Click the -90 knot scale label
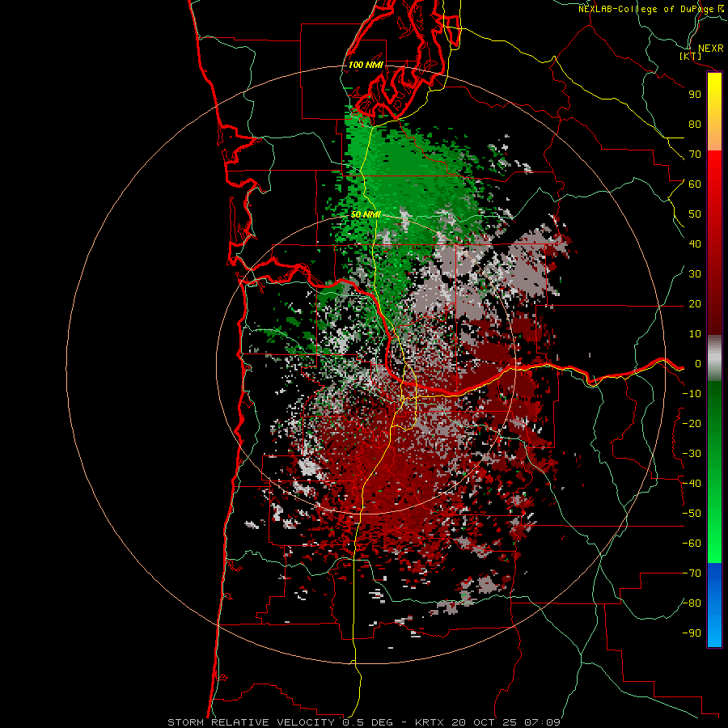The image size is (728, 728). click(x=692, y=633)
